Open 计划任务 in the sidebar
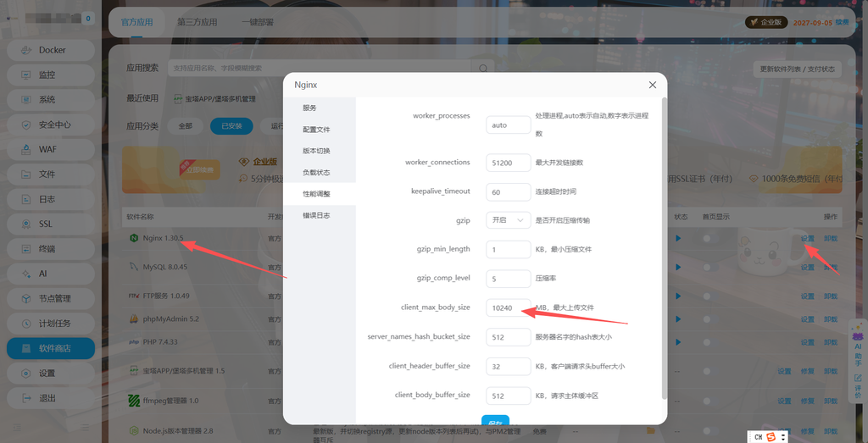The width and height of the screenshot is (868, 443). (50, 324)
